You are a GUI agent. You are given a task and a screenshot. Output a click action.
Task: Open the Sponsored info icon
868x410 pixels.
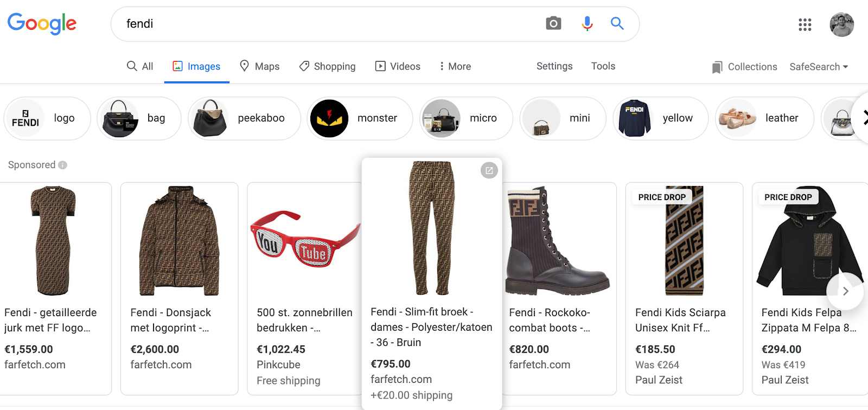pos(62,165)
